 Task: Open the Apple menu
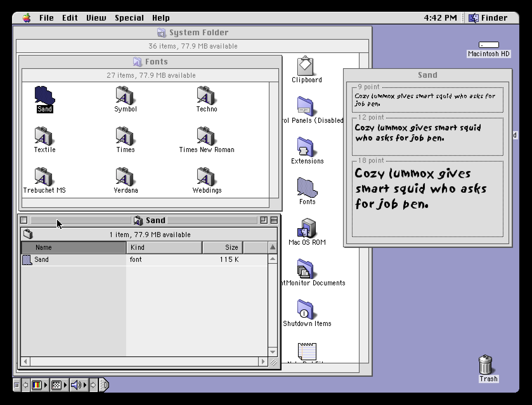click(27, 18)
